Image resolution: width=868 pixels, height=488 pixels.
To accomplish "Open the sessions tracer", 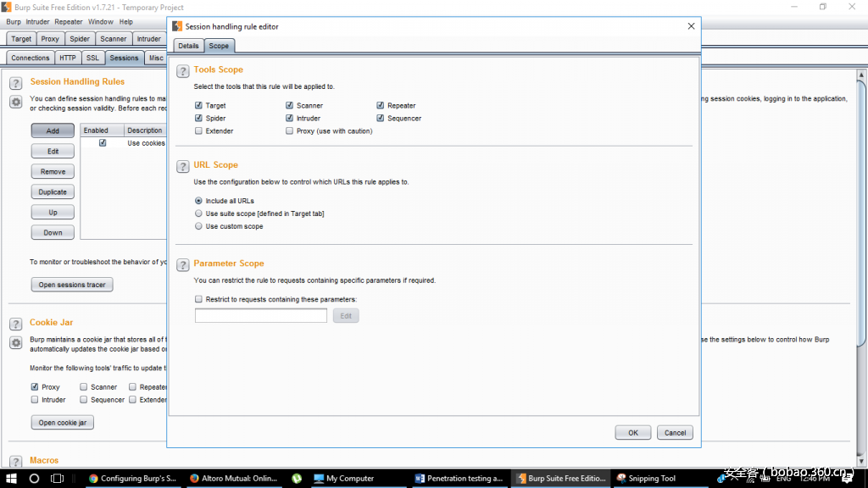I will [x=71, y=285].
